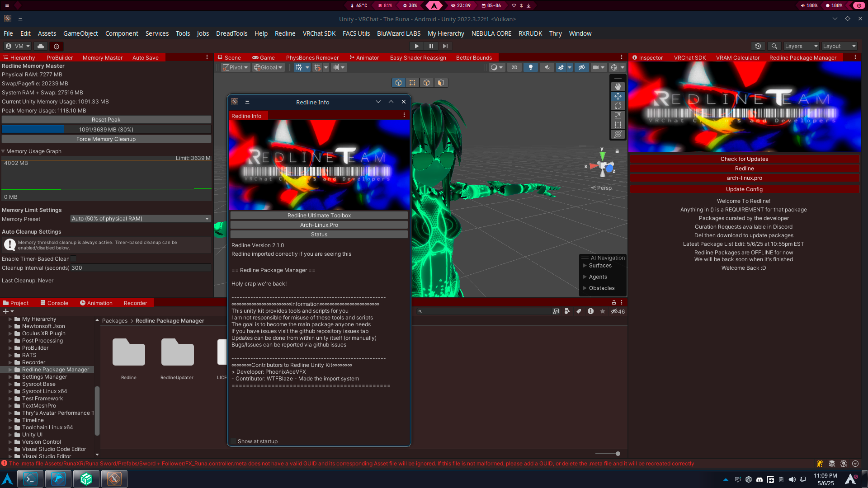868x488 pixels.
Task: Click the cloud services icon in main toolbar
Action: [x=41, y=46]
